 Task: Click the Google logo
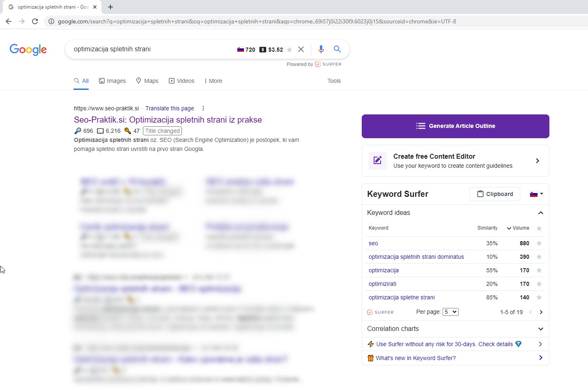point(28,50)
